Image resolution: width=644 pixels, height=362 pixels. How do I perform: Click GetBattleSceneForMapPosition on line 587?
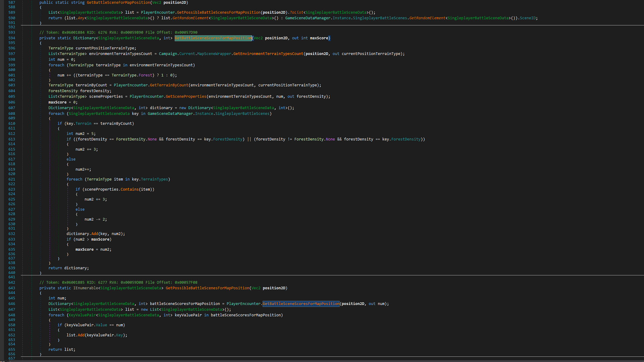coord(118,3)
